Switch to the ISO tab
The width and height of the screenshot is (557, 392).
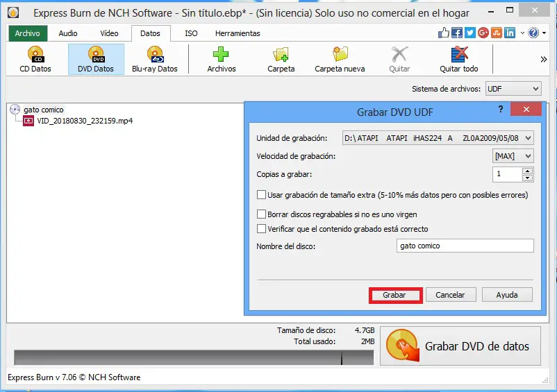coord(191,33)
